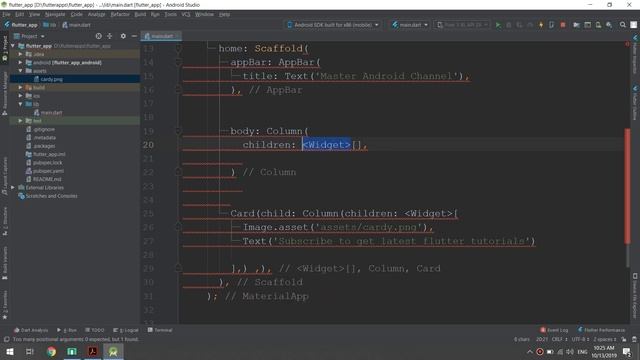
Task: Expand the ios folder
Action: pos(20,96)
